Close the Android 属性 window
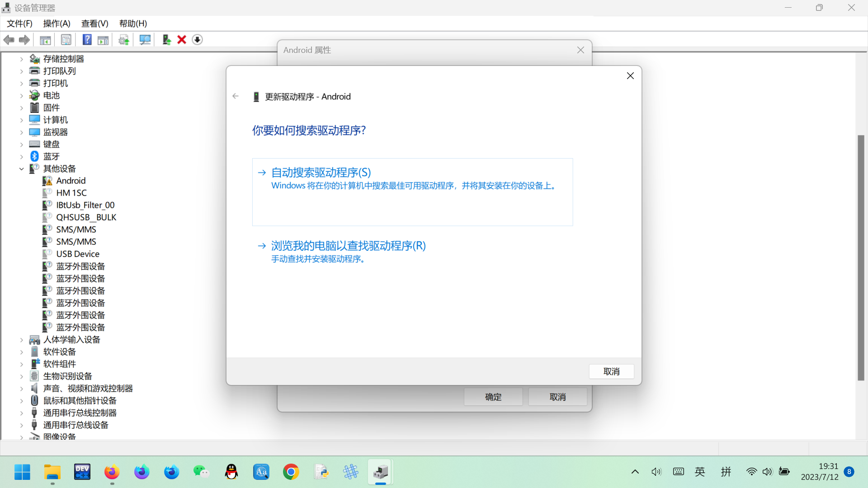868x488 pixels. (x=581, y=50)
